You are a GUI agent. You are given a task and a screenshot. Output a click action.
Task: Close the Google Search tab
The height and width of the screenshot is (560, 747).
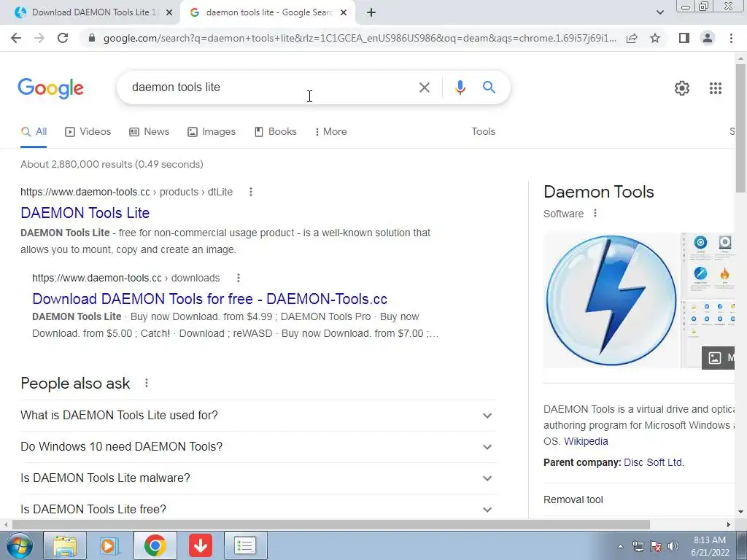(344, 13)
